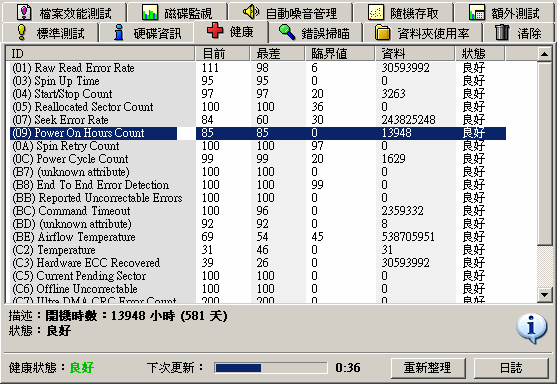
Task: Select the Command Timeout row
Action: [258, 211]
